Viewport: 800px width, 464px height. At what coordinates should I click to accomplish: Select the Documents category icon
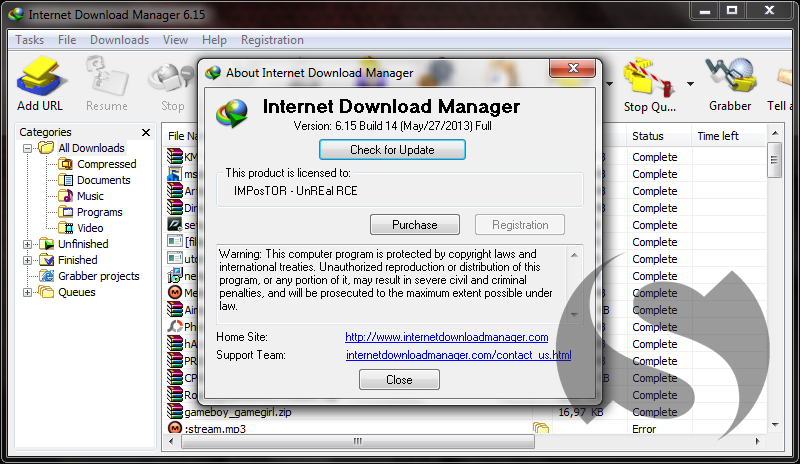click(x=65, y=180)
